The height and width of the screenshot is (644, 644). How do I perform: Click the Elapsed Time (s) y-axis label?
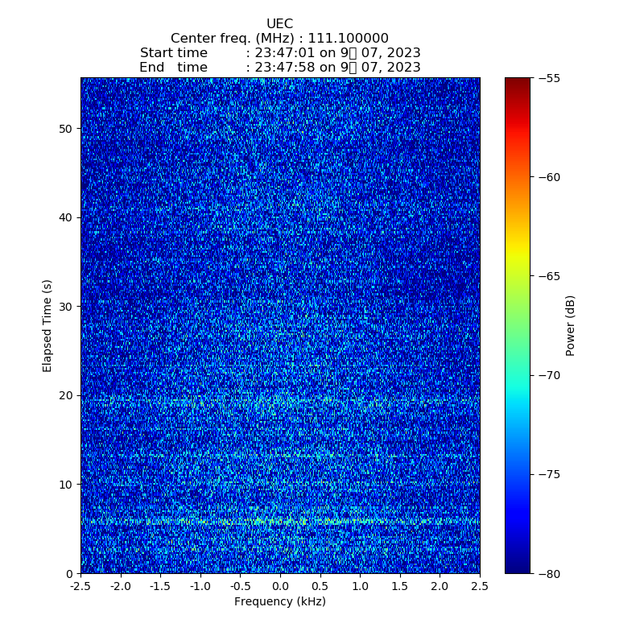[x=47, y=325]
